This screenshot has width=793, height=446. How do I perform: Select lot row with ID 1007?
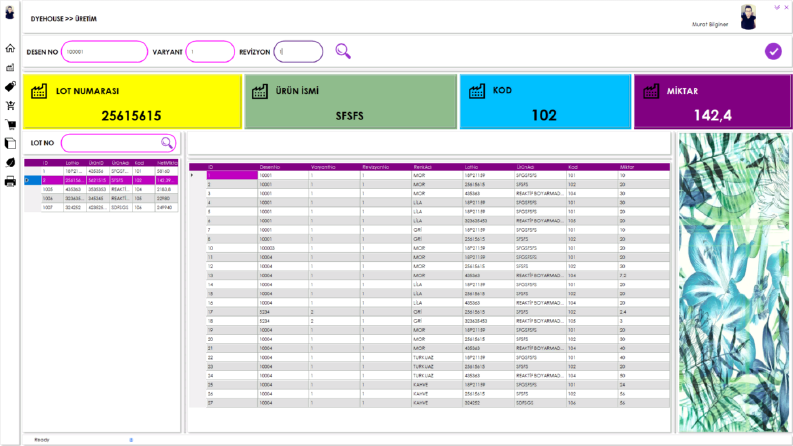(101, 207)
